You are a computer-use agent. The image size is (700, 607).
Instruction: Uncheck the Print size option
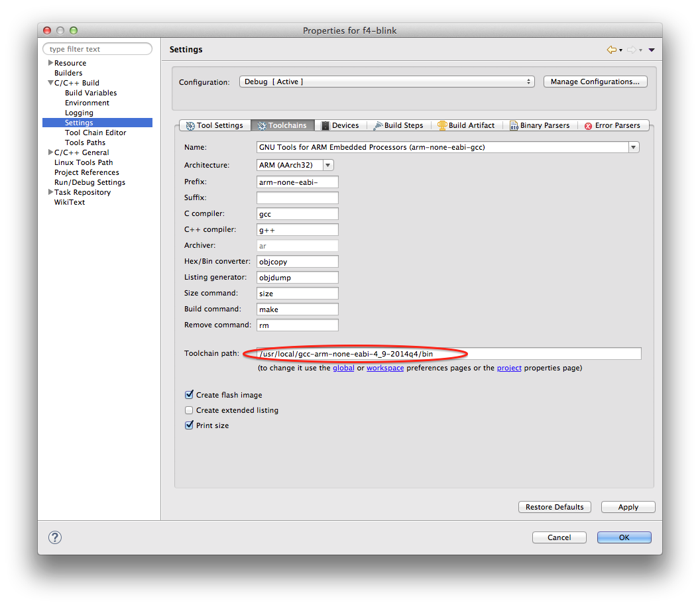click(189, 425)
